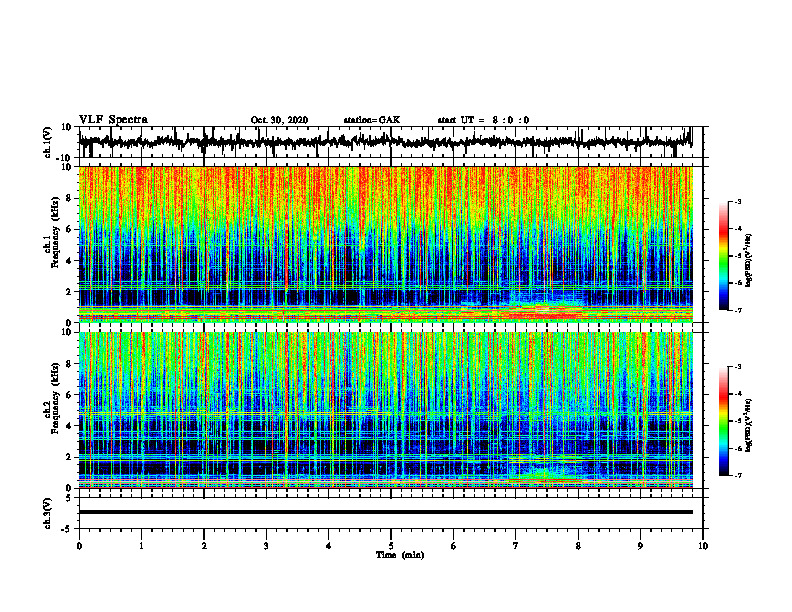Select the "Oct. 30, 2020" date label
Screen dimensions: 792x612
pyautogui.click(x=279, y=120)
